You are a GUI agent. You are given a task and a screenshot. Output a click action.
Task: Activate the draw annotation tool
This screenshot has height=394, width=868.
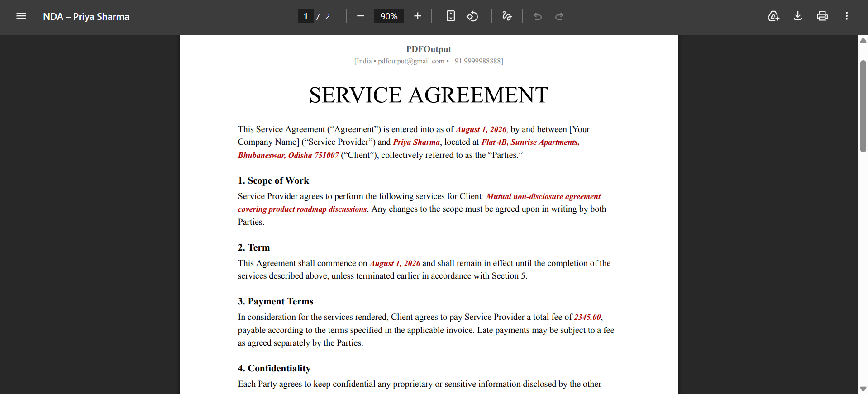pos(507,16)
